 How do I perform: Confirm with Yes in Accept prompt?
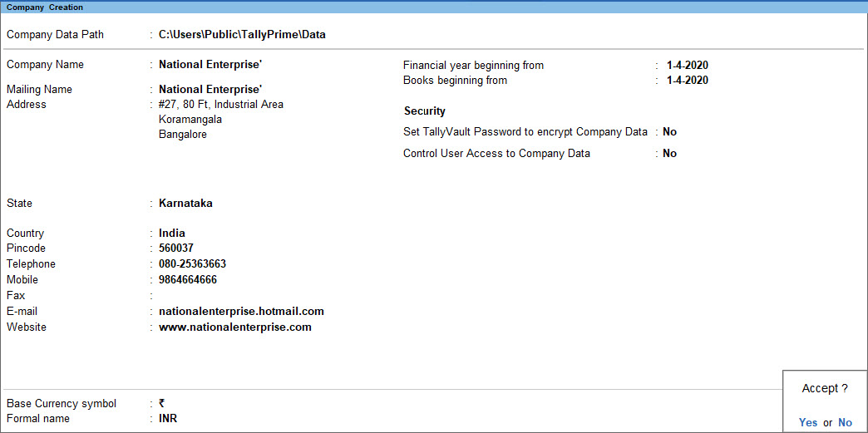coord(808,422)
